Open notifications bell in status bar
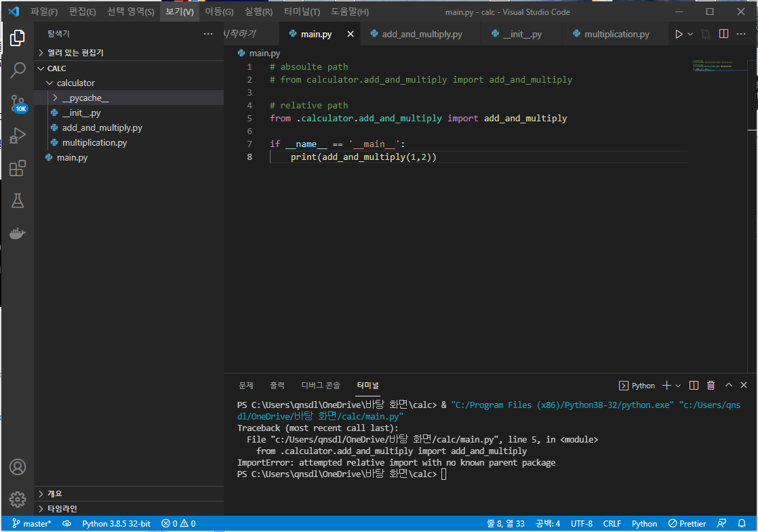 (x=742, y=524)
